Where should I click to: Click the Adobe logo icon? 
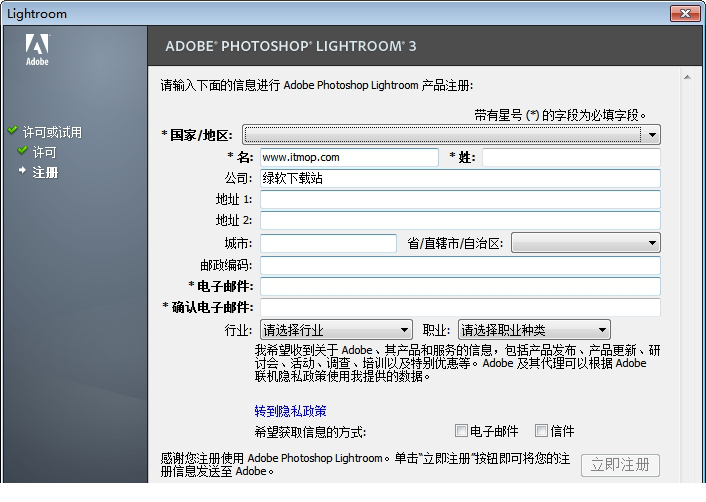37,50
